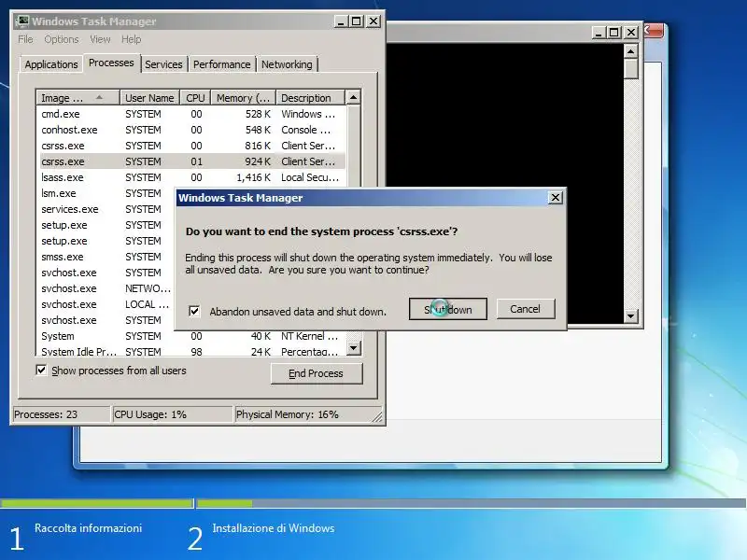Select the lsm.exe process
The width and height of the screenshot is (747, 560).
[106, 193]
